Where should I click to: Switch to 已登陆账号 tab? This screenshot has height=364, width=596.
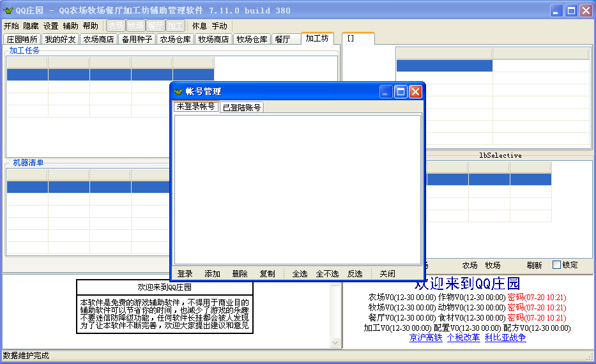[x=241, y=107]
